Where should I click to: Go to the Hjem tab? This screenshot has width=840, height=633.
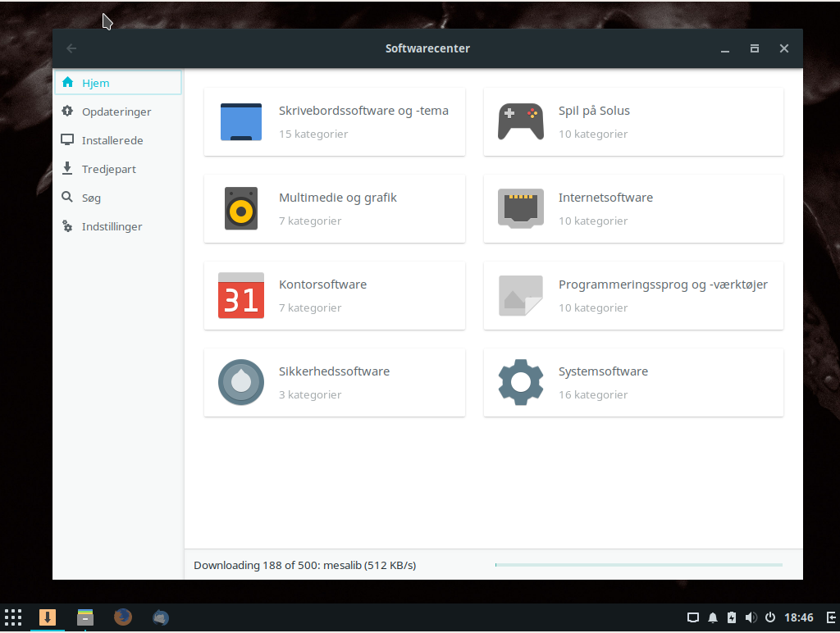pos(118,83)
